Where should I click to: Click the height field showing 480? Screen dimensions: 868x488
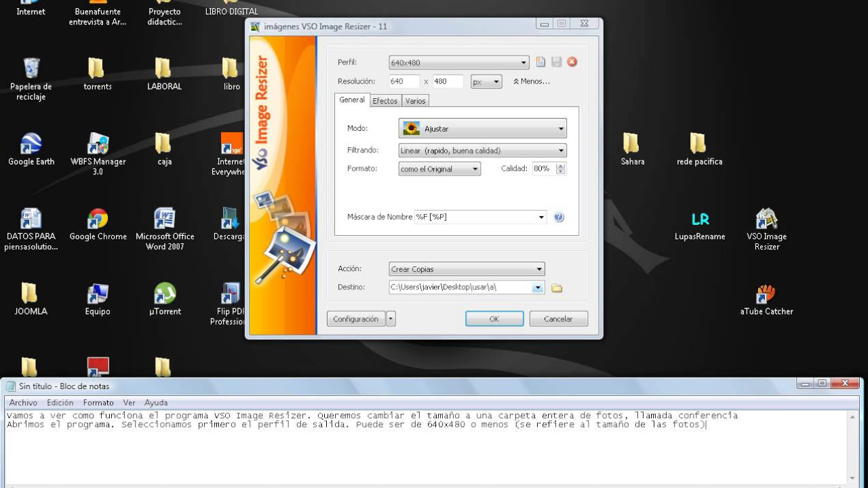[x=448, y=81]
